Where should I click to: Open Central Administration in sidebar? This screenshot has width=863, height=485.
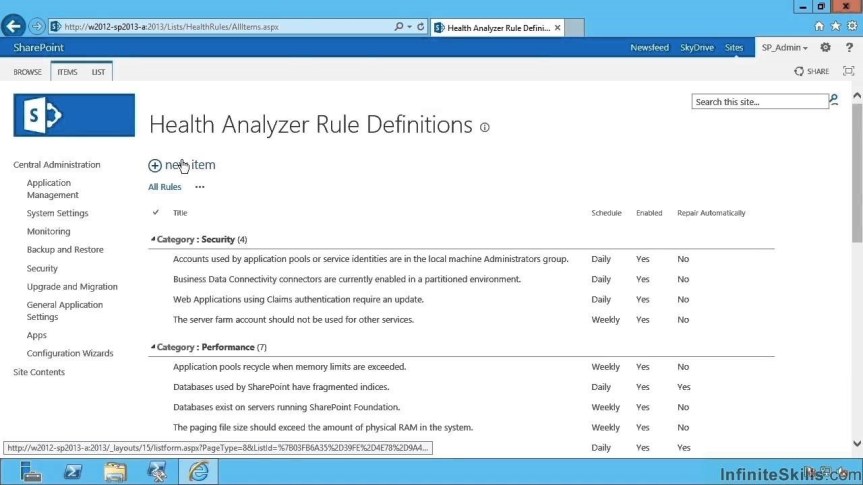tap(57, 165)
